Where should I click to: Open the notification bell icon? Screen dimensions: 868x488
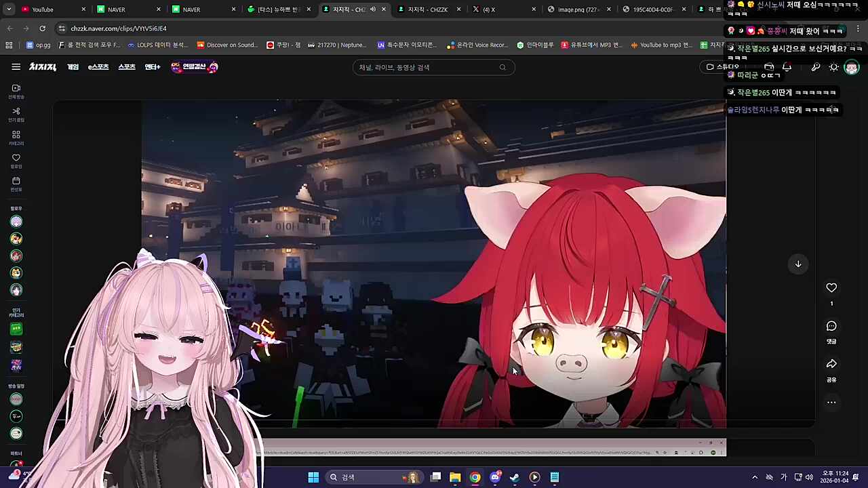point(787,67)
